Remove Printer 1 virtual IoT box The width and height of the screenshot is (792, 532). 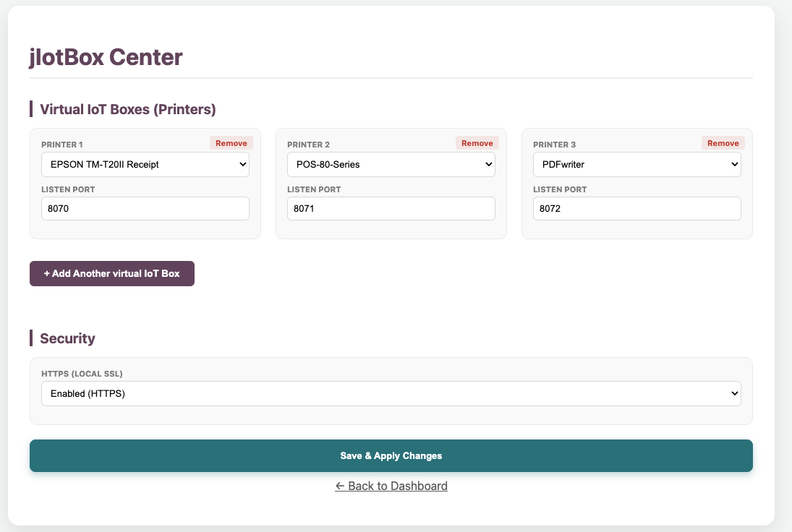click(x=231, y=143)
